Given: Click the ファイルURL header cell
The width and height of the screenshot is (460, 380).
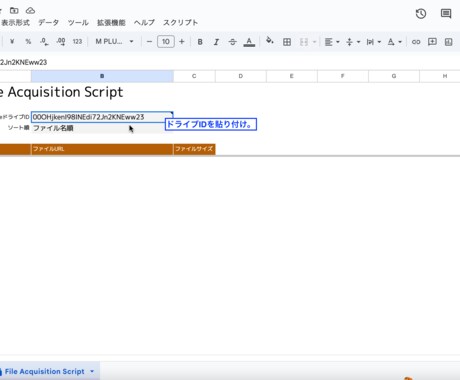Looking at the screenshot, I should 102,149.
